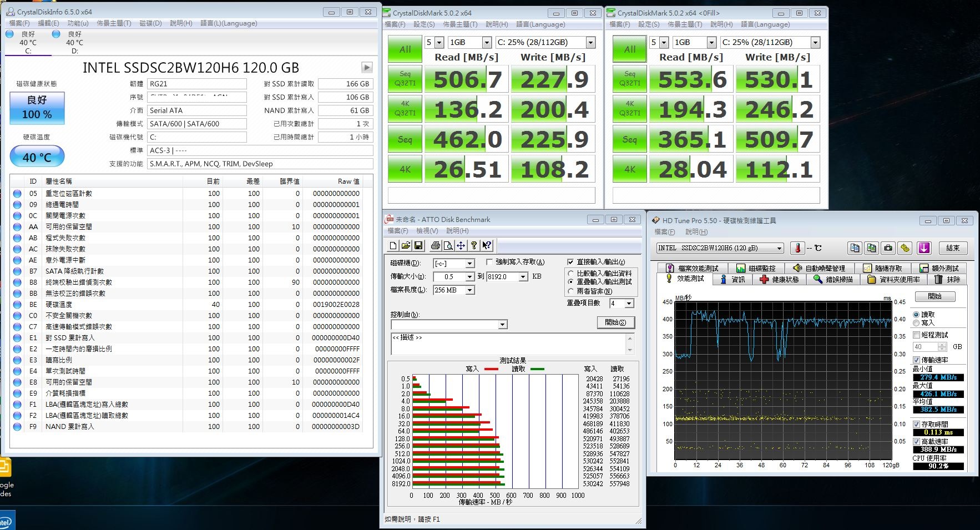Select C: drive status icon in CrystalDiskInfo
Image resolution: width=980 pixels, height=530 pixels.
[9, 34]
